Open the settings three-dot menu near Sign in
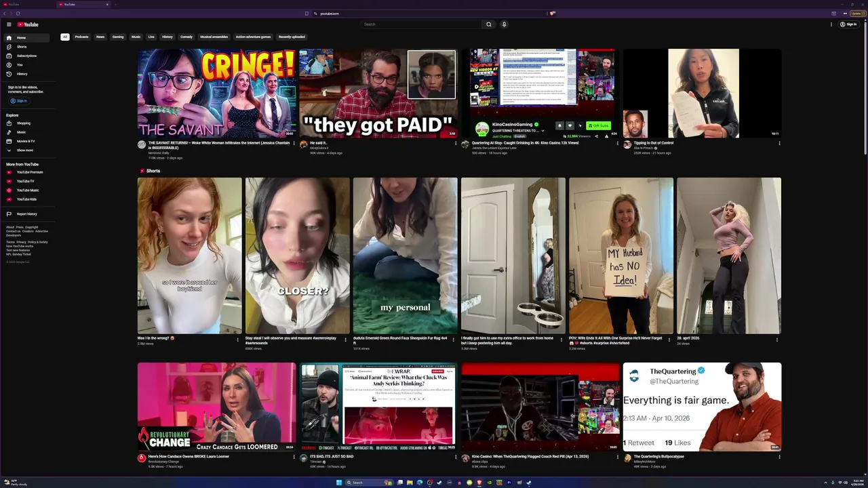The width and height of the screenshot is (868, 488). [831, 24]
